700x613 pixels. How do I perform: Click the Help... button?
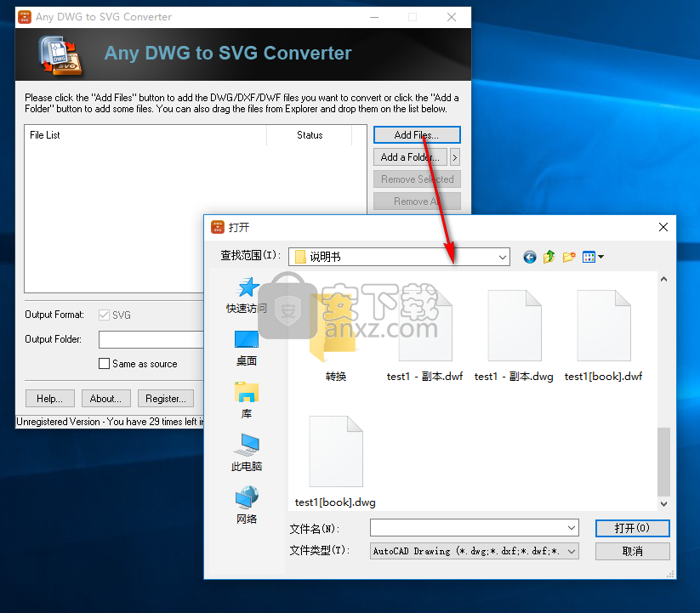click(49, 399)
